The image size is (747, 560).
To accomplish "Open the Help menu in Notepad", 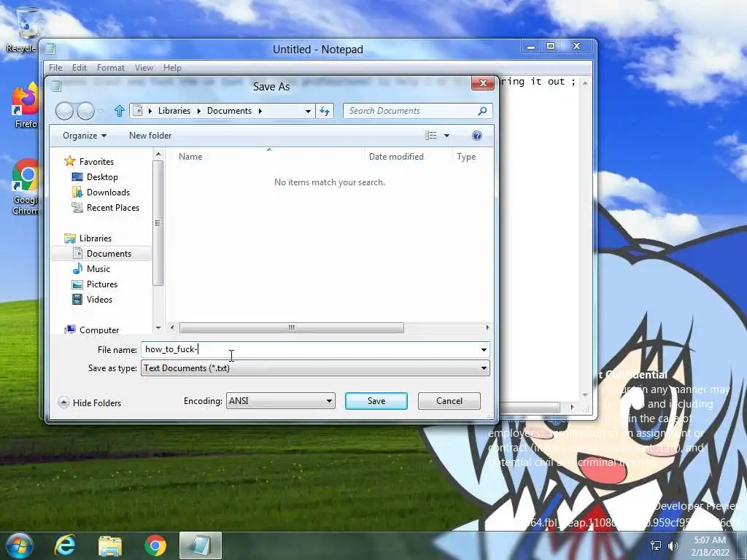I will coord(172,68).
